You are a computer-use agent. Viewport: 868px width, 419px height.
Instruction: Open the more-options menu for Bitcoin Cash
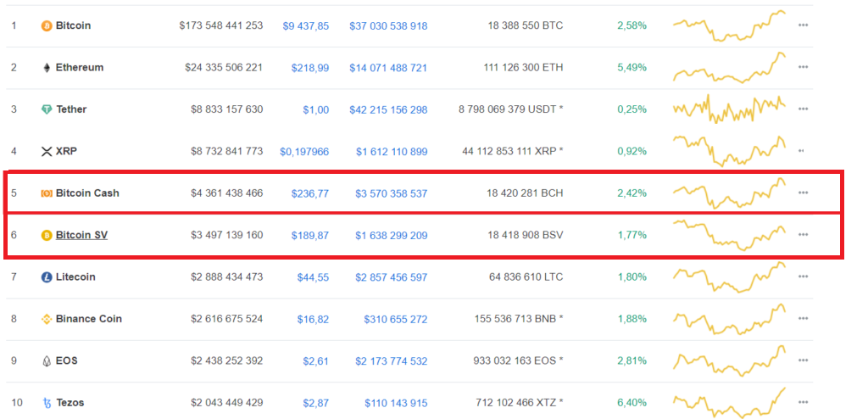[803, 193]
